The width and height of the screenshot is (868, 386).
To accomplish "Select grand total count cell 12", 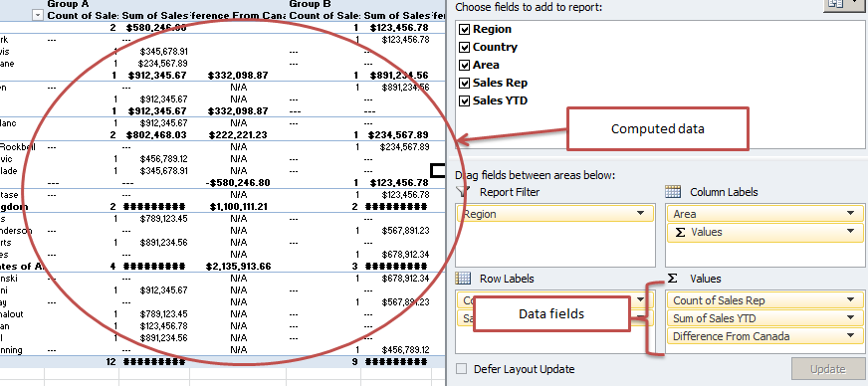I will 111,362.
